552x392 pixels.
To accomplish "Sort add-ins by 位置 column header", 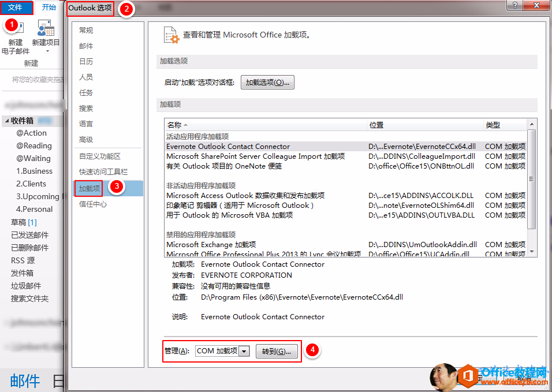I will point(424,125).
